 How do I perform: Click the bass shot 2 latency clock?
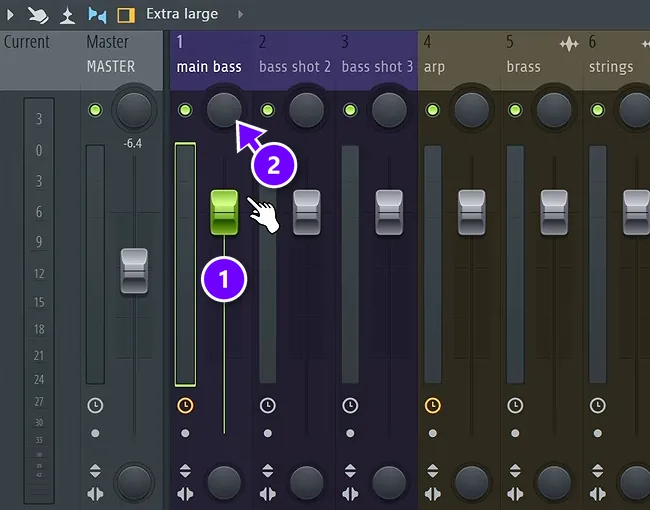[267, 405]
